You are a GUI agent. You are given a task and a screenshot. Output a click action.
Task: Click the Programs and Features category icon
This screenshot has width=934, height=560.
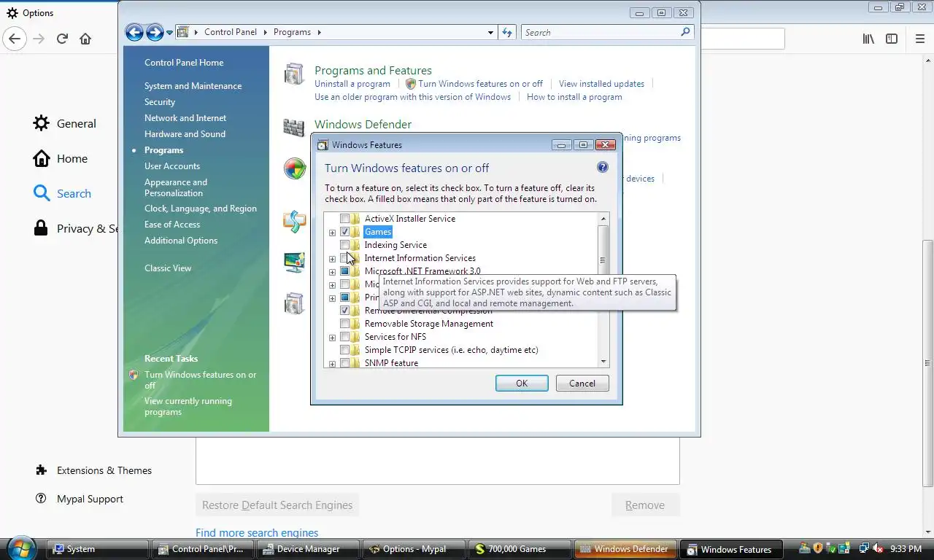pos(294,74)
